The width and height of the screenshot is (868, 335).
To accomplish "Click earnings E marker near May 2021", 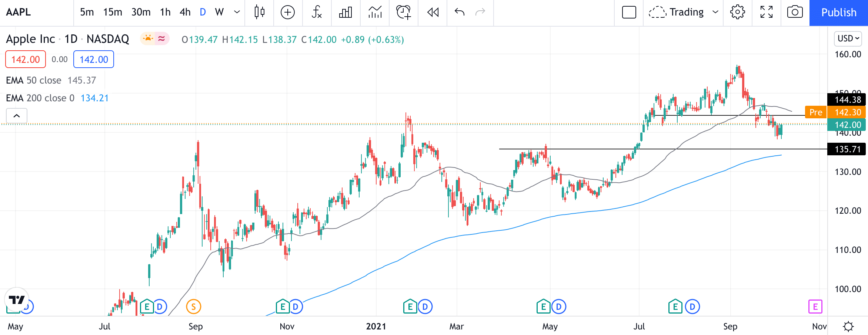I will tap(544, 307).
